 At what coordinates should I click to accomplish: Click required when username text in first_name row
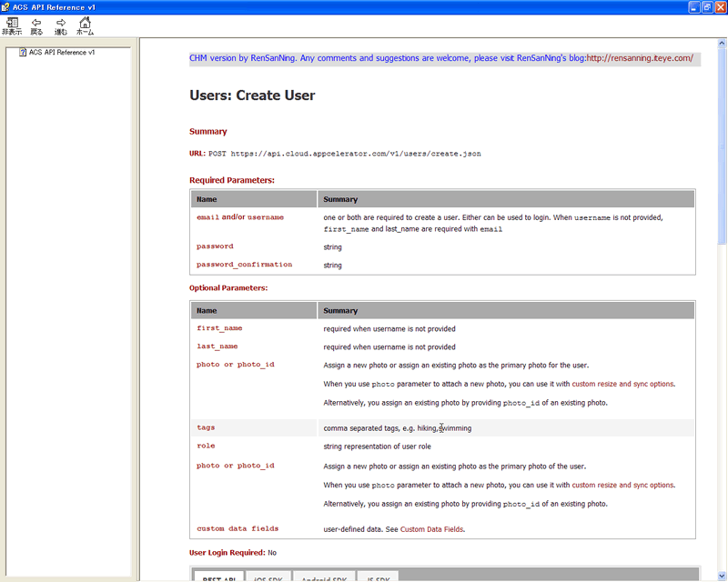click(389, 328)
